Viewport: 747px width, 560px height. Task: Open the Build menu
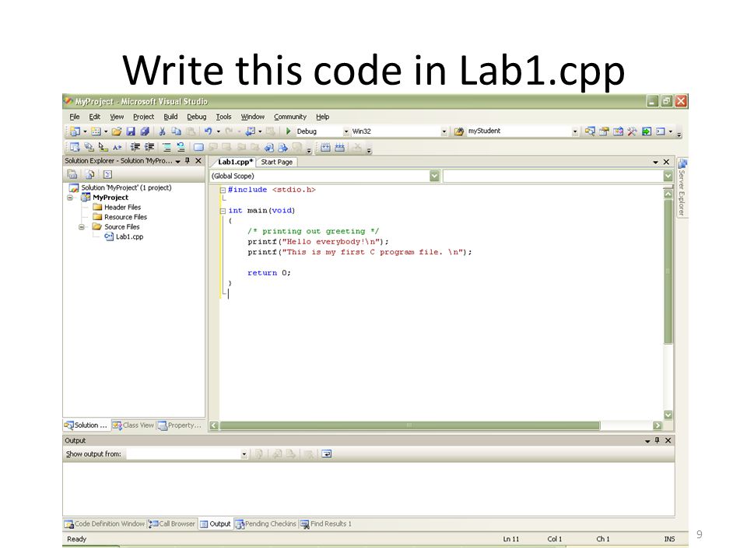170,117
